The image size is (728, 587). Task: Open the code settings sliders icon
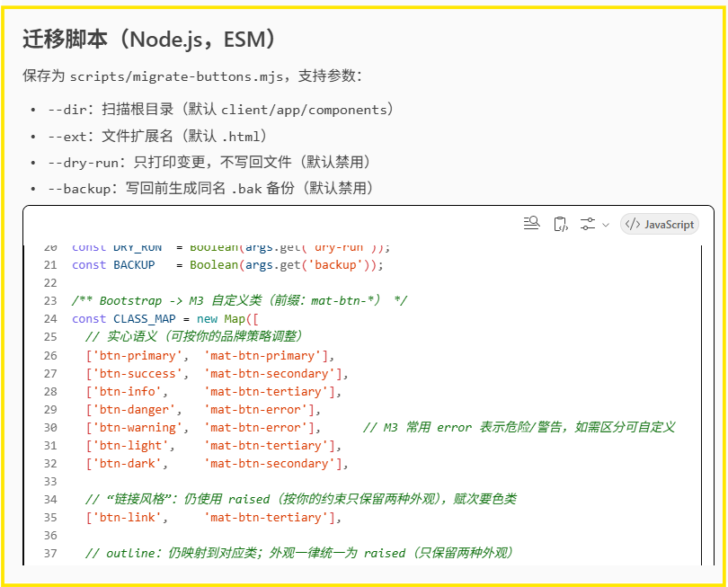tap(588, 224)
